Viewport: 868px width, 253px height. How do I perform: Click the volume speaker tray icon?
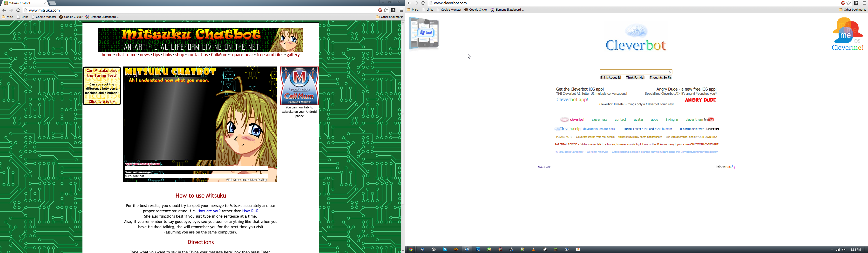844,250
